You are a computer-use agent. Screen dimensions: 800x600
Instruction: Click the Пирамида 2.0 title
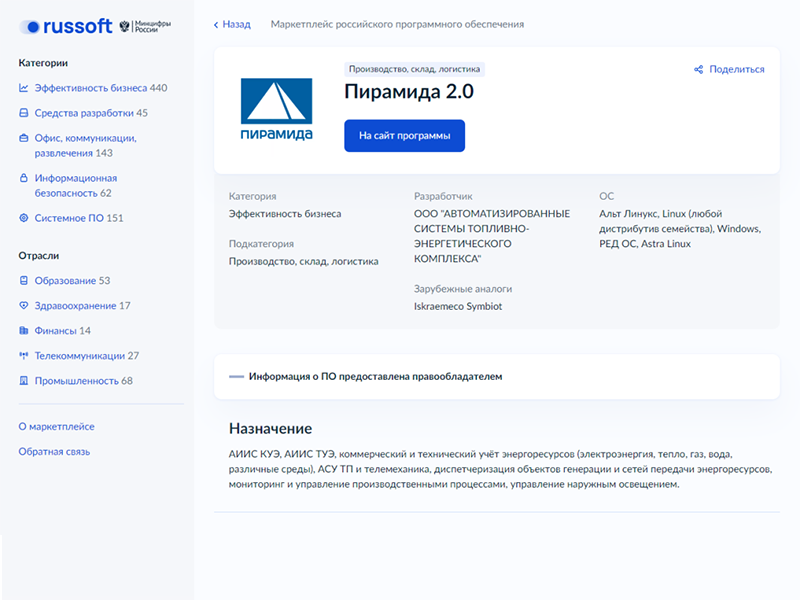click(x=409, y=92)
